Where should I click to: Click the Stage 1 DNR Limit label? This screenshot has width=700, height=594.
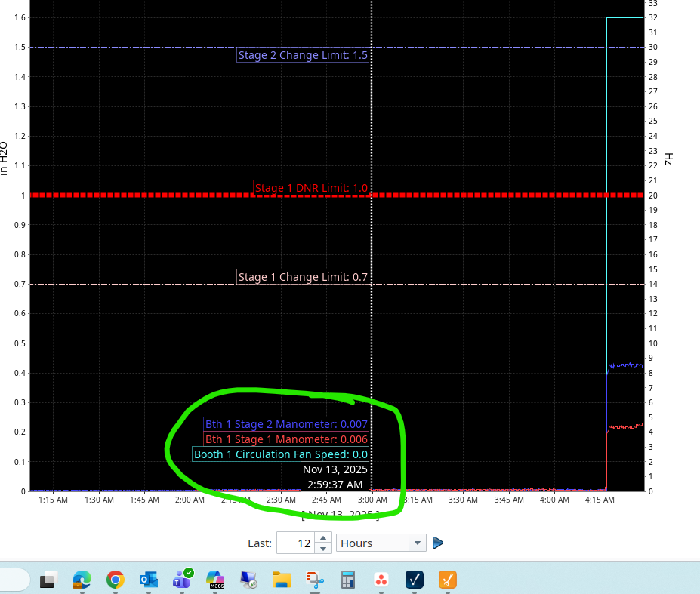(x=311, y=188)
